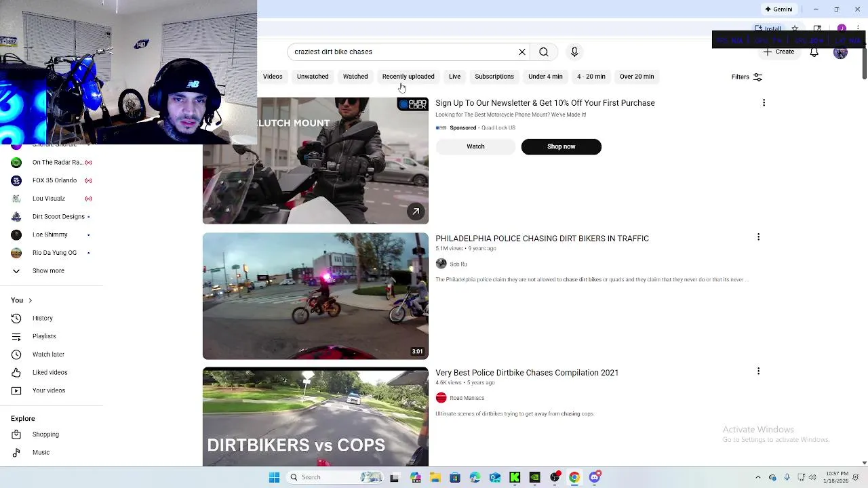Click the Create button
The image size is (868, 488).
[x=778, y=52]
